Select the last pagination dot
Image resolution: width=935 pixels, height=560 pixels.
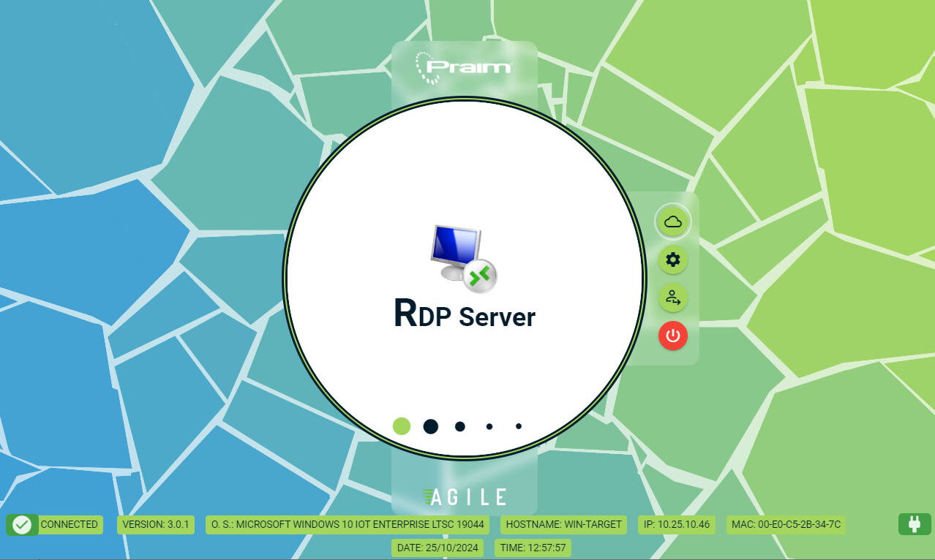click(518, 426)
